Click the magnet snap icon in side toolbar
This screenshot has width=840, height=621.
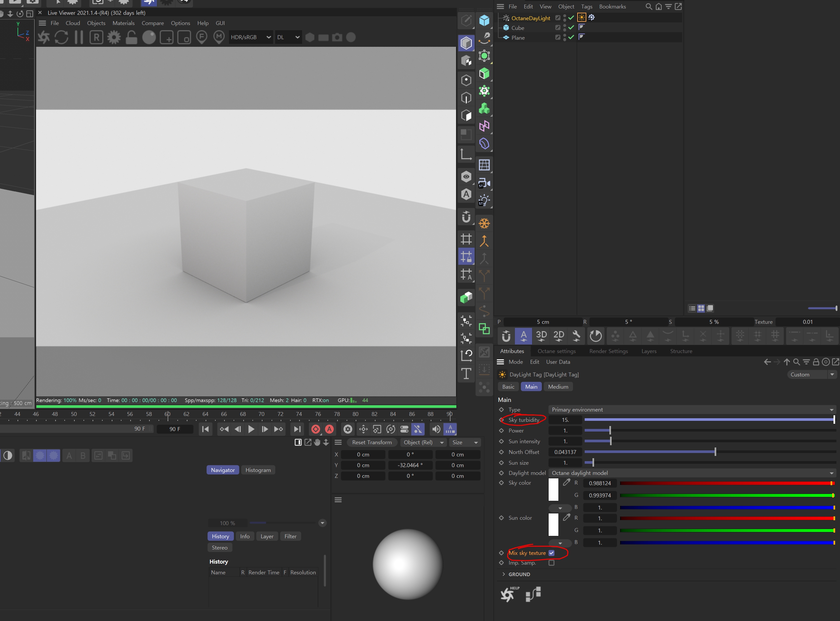click(x=466, y=216)
